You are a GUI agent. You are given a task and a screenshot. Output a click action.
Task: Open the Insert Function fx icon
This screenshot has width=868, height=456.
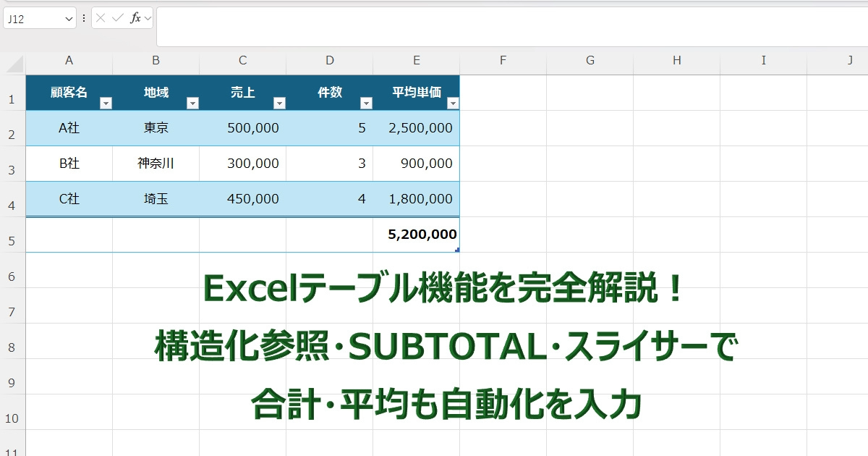(135, 17)
